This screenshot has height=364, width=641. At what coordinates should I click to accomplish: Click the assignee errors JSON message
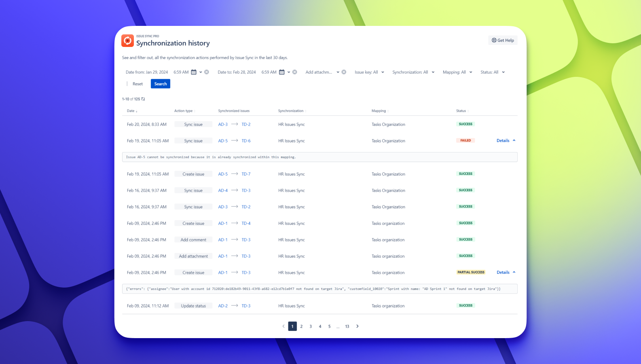click(319, 289)
